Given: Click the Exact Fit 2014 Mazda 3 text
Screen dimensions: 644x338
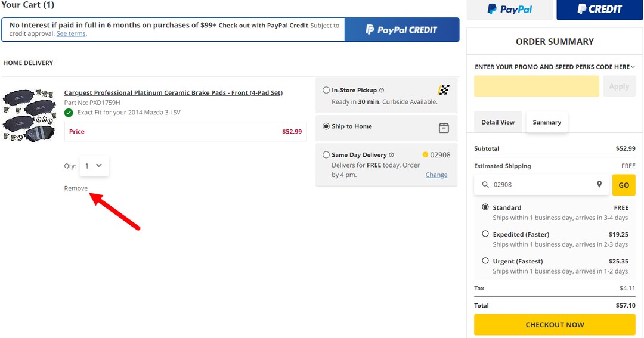Looking at the screenshot, I should tap(129, 113).
